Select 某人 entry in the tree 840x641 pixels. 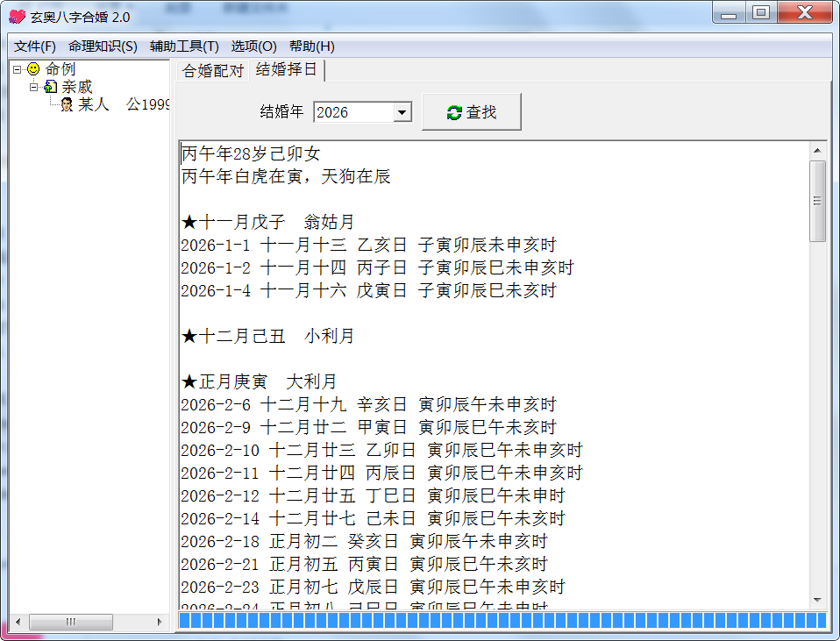[124, 104]
